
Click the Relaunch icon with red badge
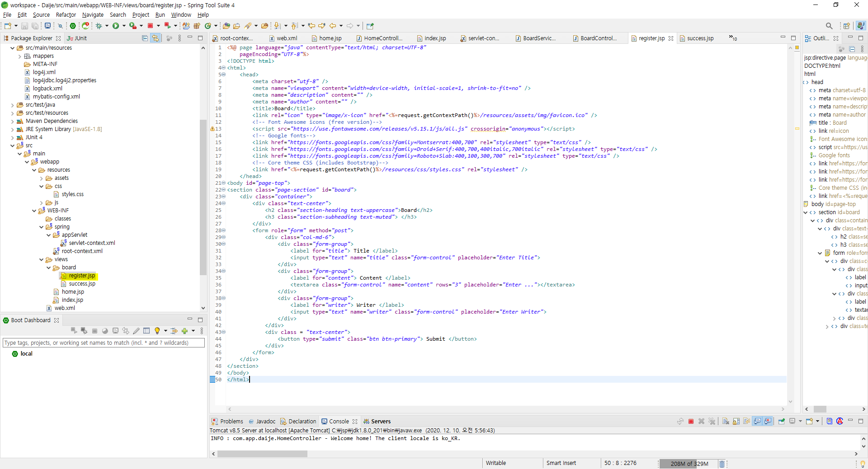(167, 26)
